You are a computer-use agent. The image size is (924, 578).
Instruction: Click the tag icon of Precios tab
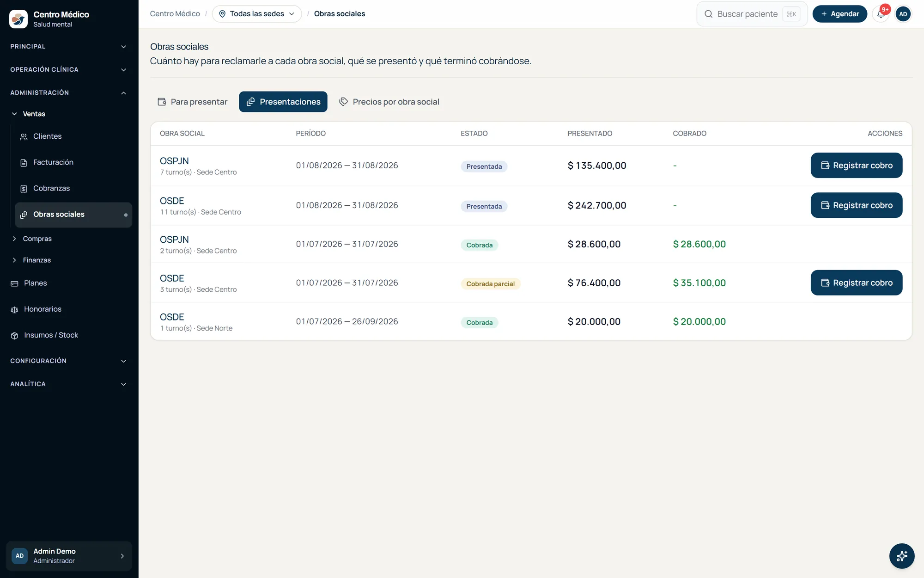[343, 102]
